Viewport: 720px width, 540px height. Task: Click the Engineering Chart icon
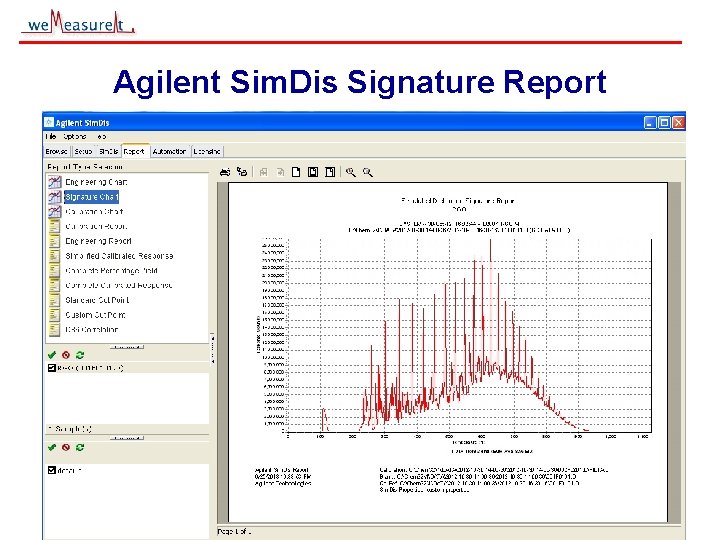tap(55, 182)
